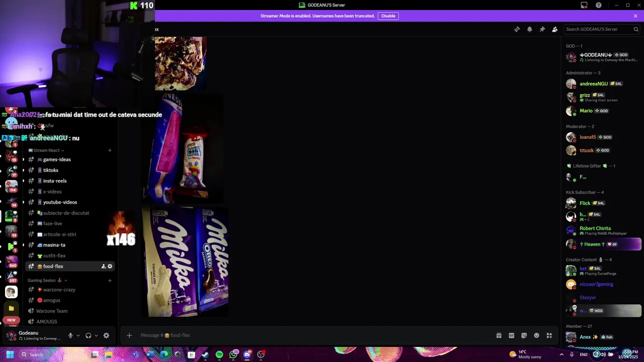View Anex in member list

[x=603, y=337]
